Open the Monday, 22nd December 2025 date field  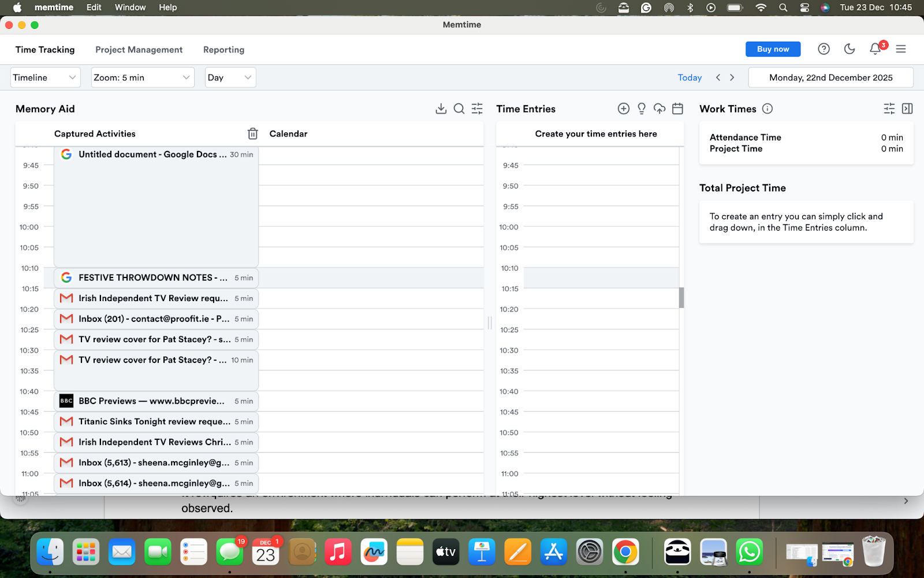(830, 77)
